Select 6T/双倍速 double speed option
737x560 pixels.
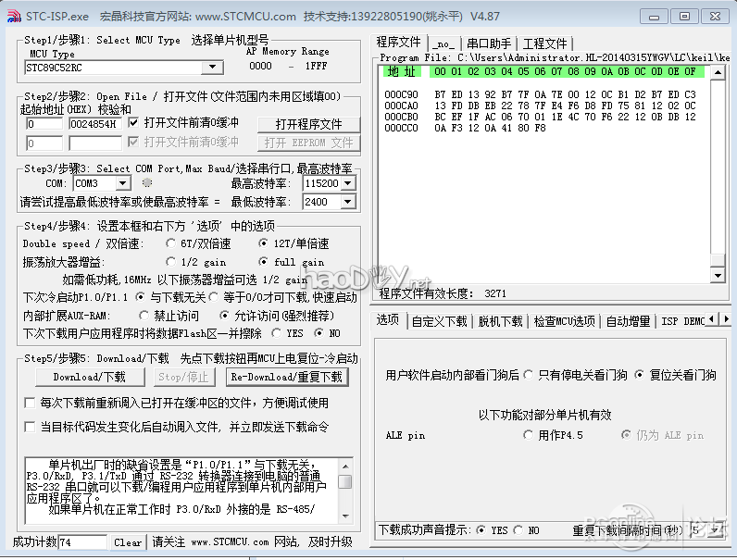click(x=170, y=243)
